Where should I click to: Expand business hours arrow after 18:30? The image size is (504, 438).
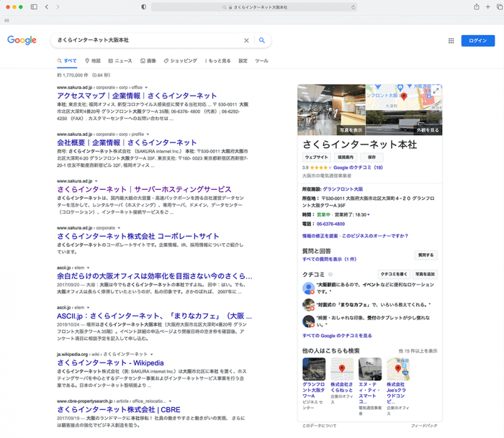369,215
